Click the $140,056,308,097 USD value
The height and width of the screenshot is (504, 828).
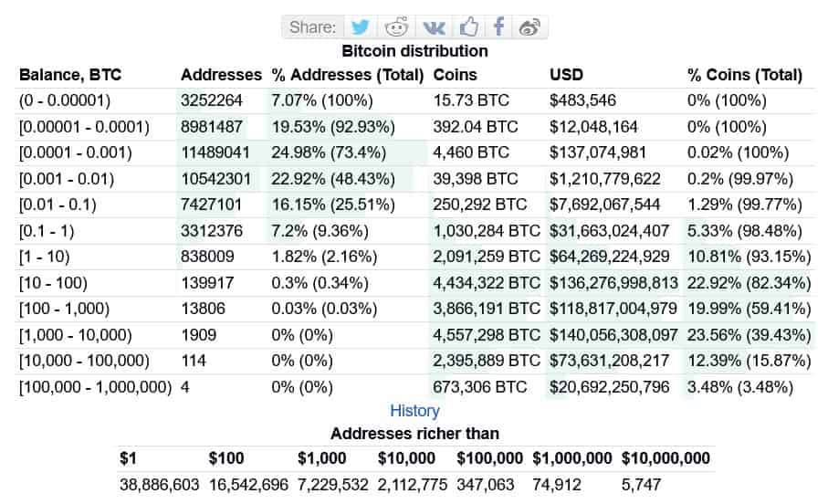click(613, 335)
